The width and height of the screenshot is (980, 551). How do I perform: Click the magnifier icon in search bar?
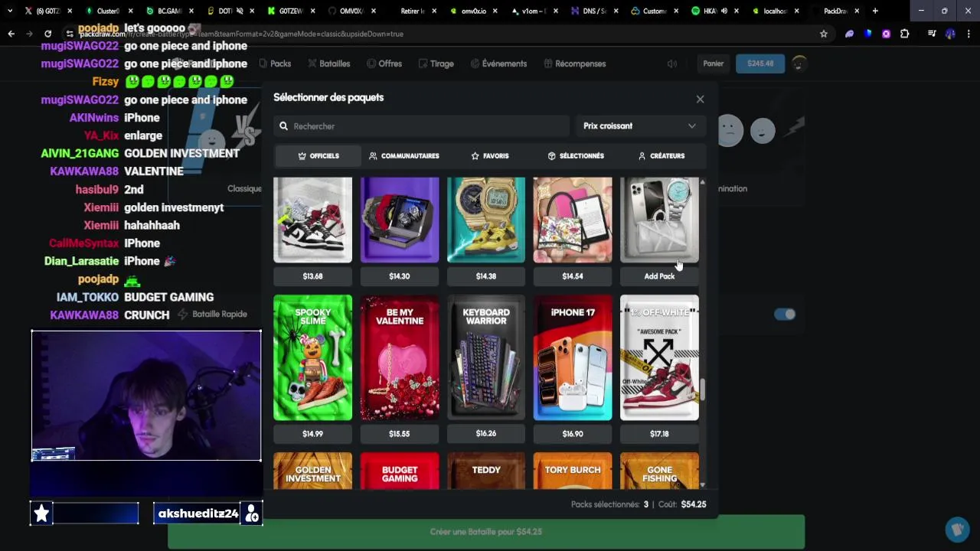click(284, 126)
